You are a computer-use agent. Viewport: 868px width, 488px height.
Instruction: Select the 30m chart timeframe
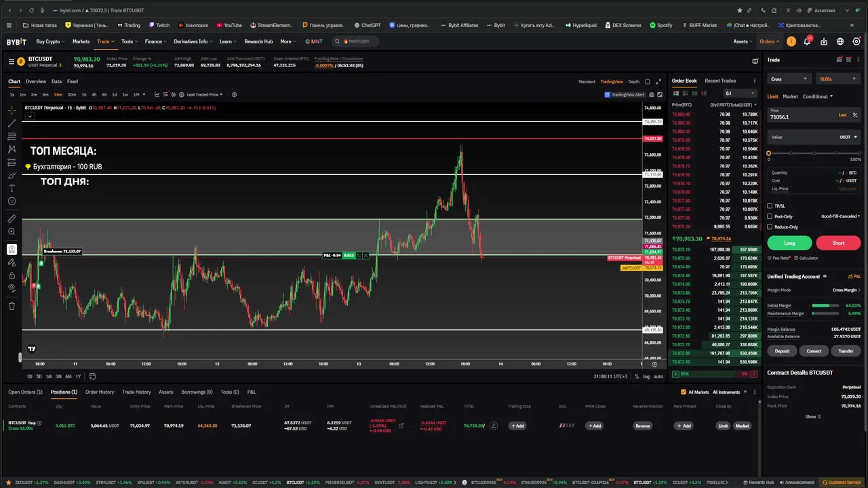[x=72, y=95]
